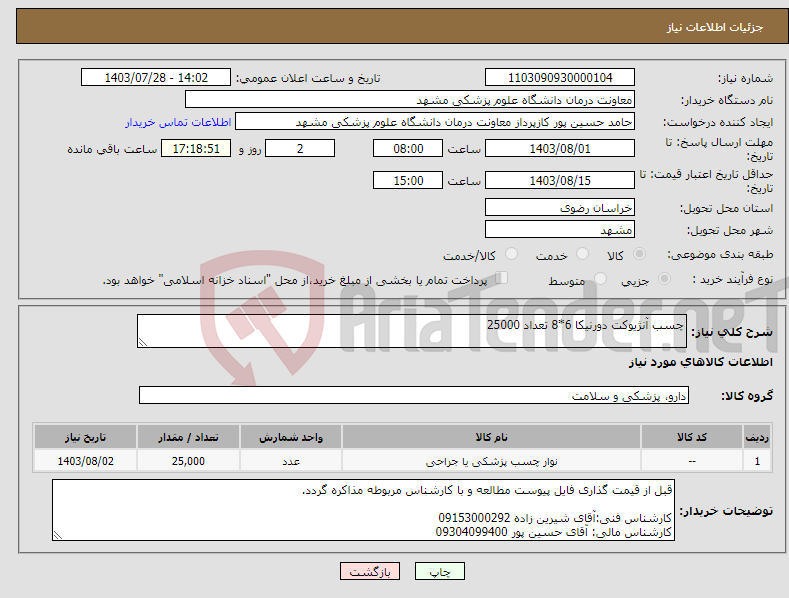Click the buyer notes text area
This screenshot has height=598, width=789.
click(363, 510)
